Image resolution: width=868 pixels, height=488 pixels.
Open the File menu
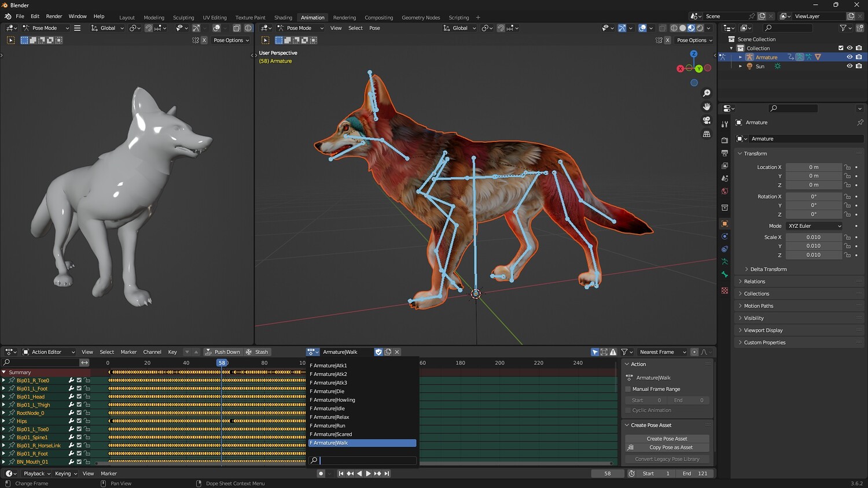click(20, 16)
